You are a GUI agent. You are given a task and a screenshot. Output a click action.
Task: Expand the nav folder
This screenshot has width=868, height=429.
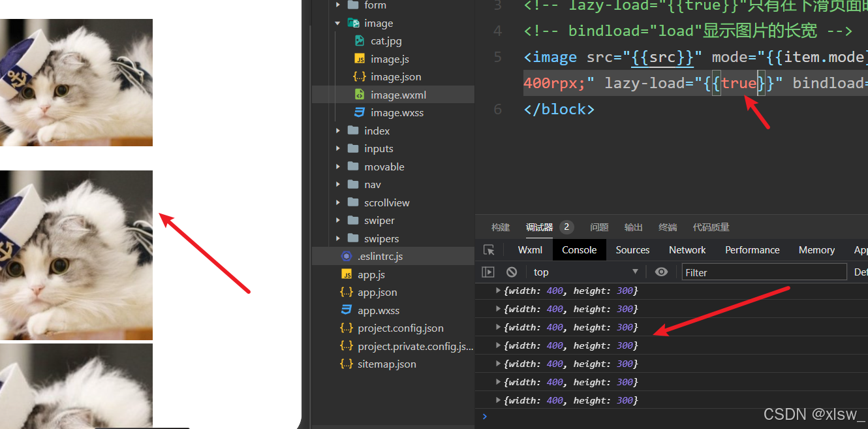[x=338, y=184]
